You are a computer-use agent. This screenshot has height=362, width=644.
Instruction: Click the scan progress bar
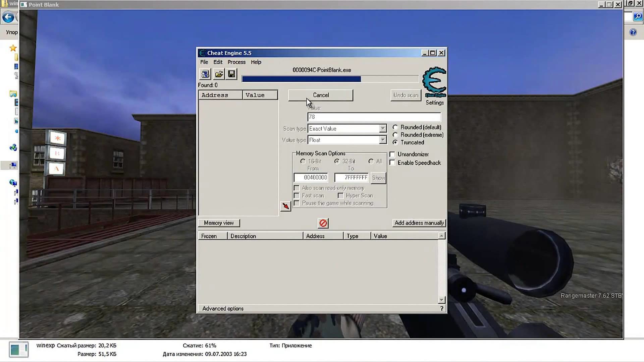[x=330, y=79]
